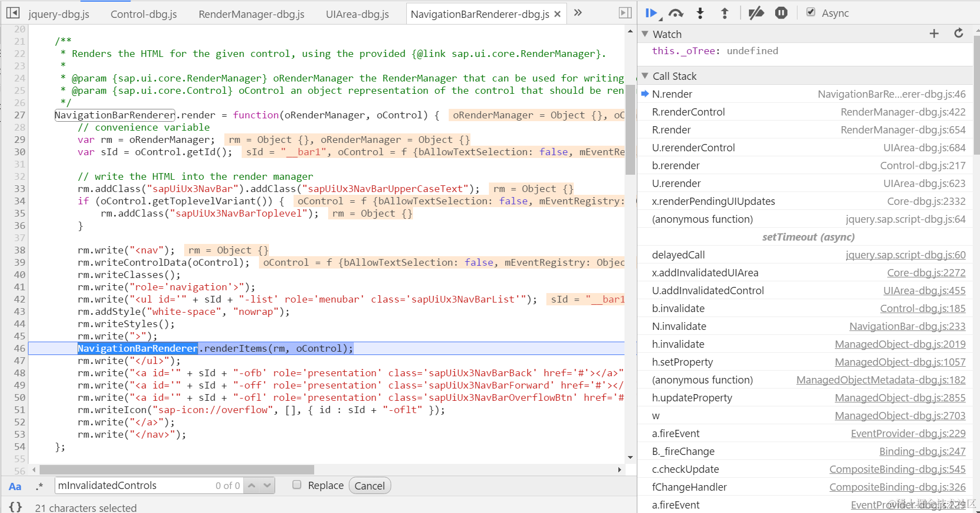
Task: Collapse the Call Stack section
Action: (x=645, y=76)
